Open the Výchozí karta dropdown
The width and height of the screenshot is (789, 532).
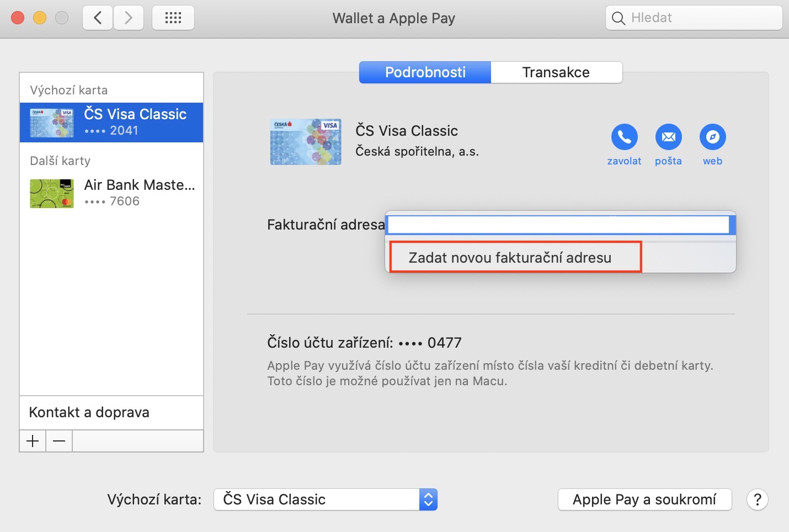click(x=326, y=499)
